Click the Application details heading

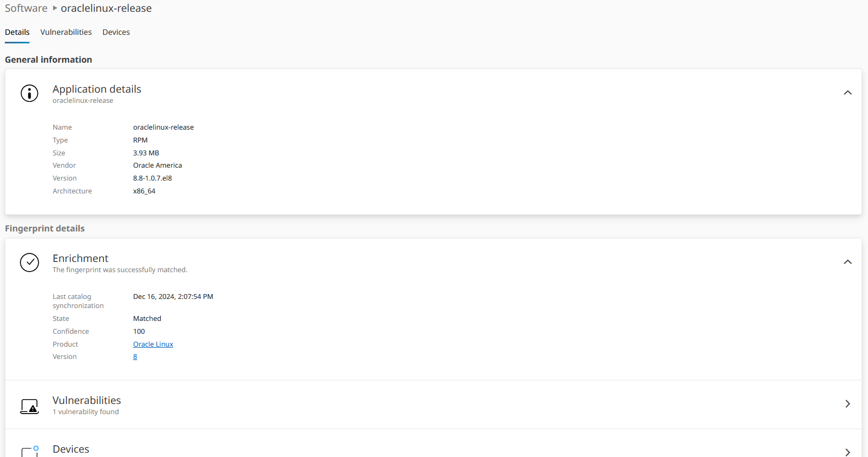[x=97, y=89]
